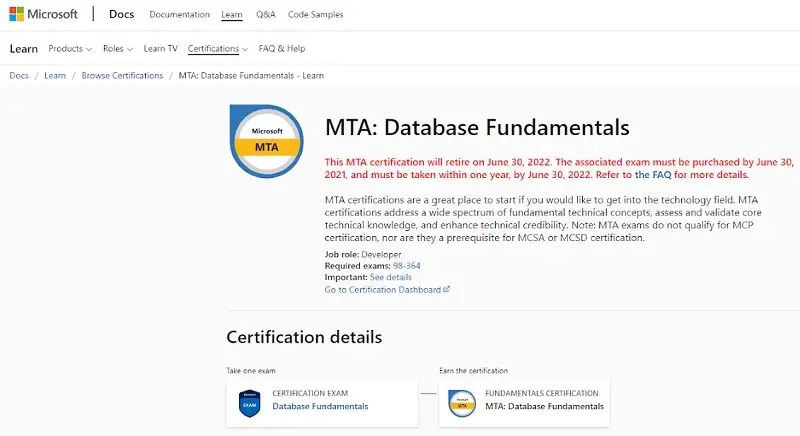Click the bold Learn heading in the secondary navigation
800x436 pixels.
23,48
